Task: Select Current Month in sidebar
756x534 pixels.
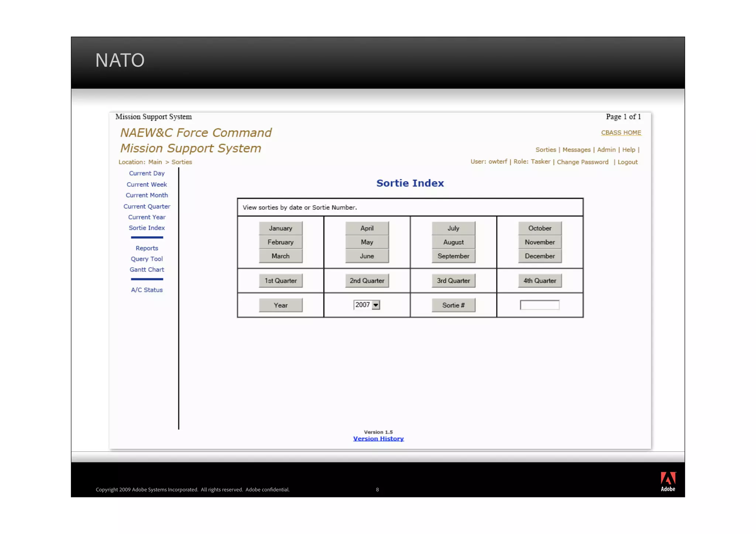Action: coord(147,195)
